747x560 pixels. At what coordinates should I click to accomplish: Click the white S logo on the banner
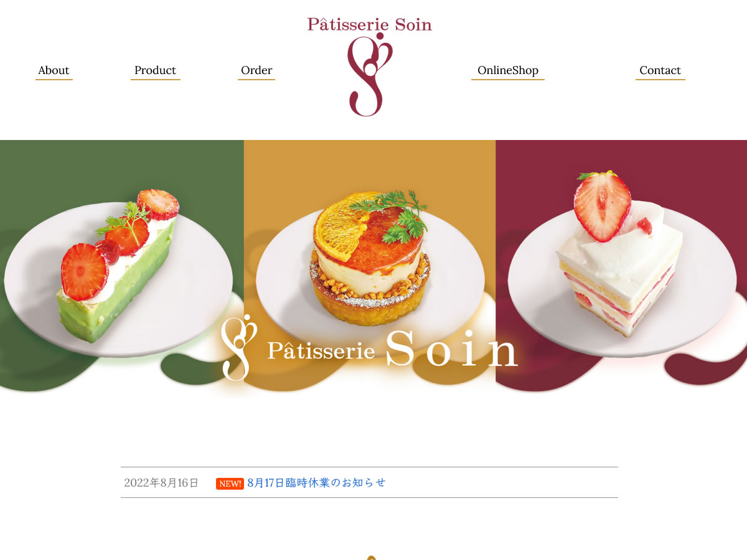[x=239, y=347]
